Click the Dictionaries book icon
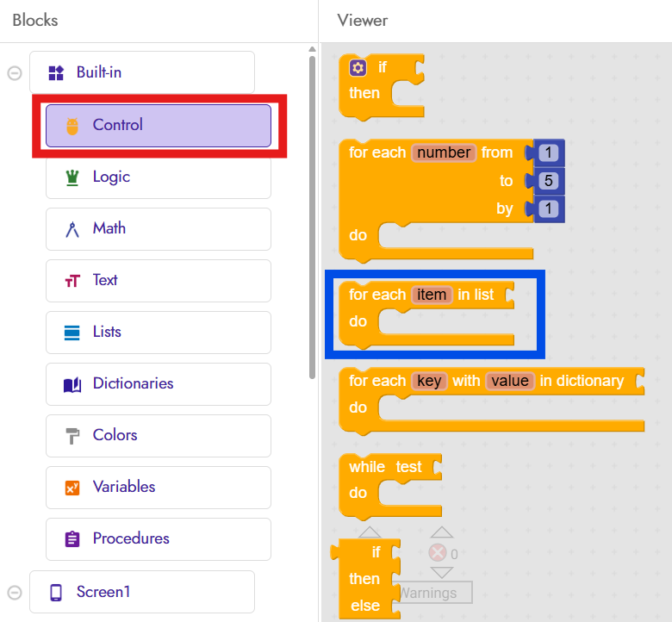Screen dimensions: 672x622 click(x=72, y=384)
